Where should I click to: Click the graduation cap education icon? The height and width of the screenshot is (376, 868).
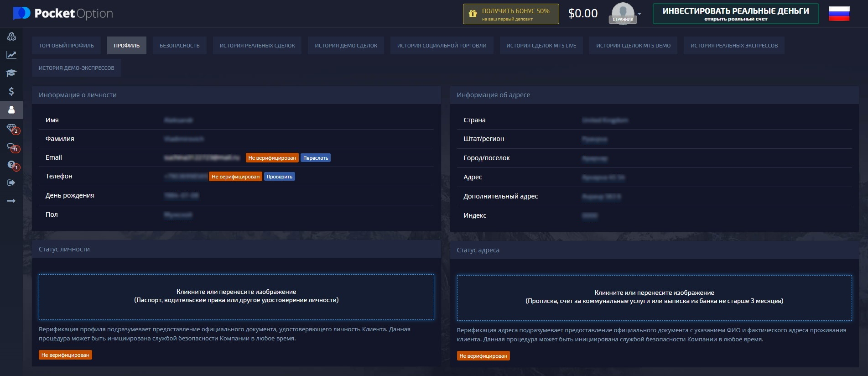tap(11, 73)
